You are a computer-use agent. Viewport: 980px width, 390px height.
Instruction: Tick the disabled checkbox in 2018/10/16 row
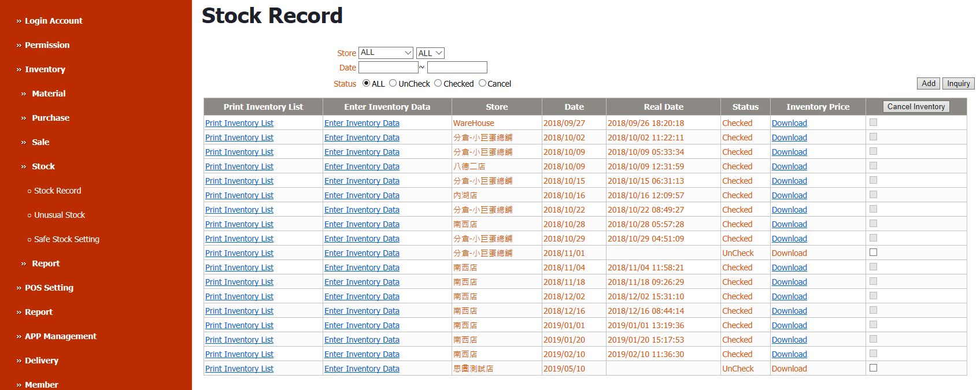coord(873,195)
